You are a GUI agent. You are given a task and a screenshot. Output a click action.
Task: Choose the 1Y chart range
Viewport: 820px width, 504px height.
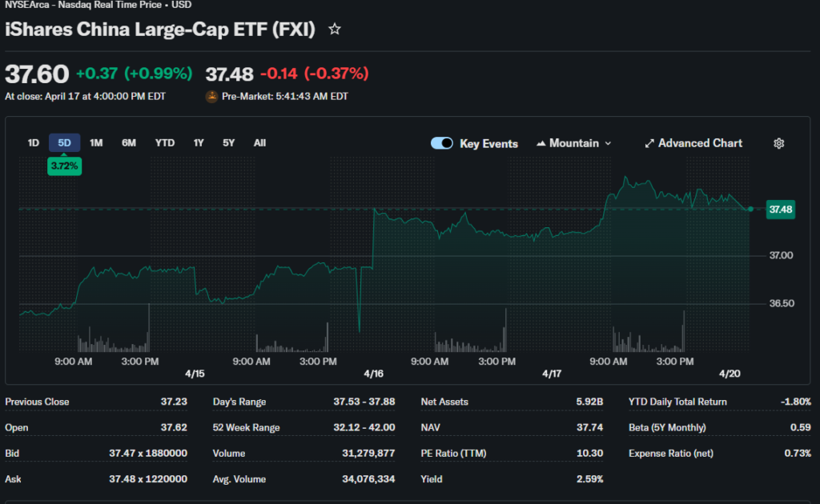pyautogui.click(x=199, y=143)
